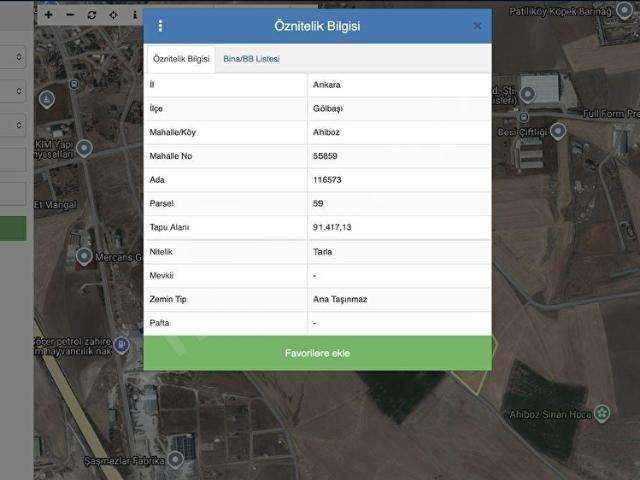Refresh the map view icon

point(92,15)
